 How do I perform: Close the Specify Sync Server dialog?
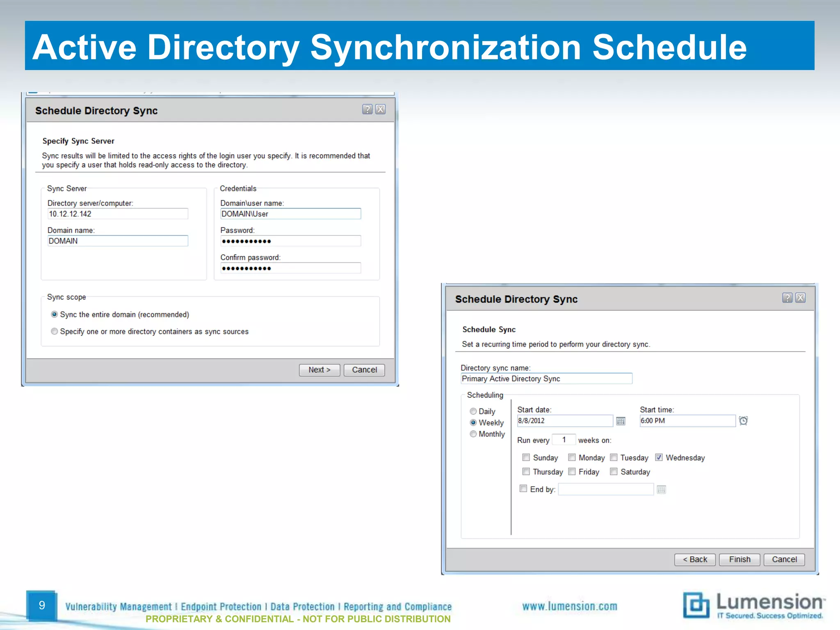point(381,109)
